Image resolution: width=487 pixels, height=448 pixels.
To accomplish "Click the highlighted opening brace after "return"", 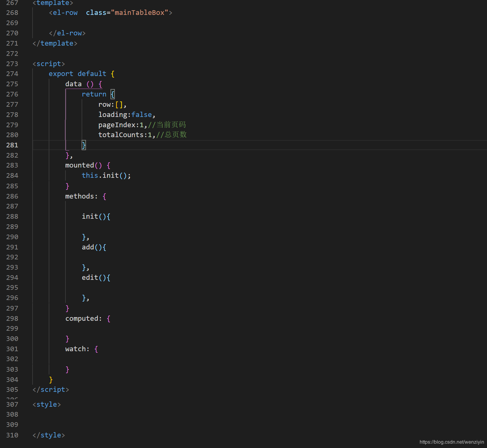I will 113,94.
